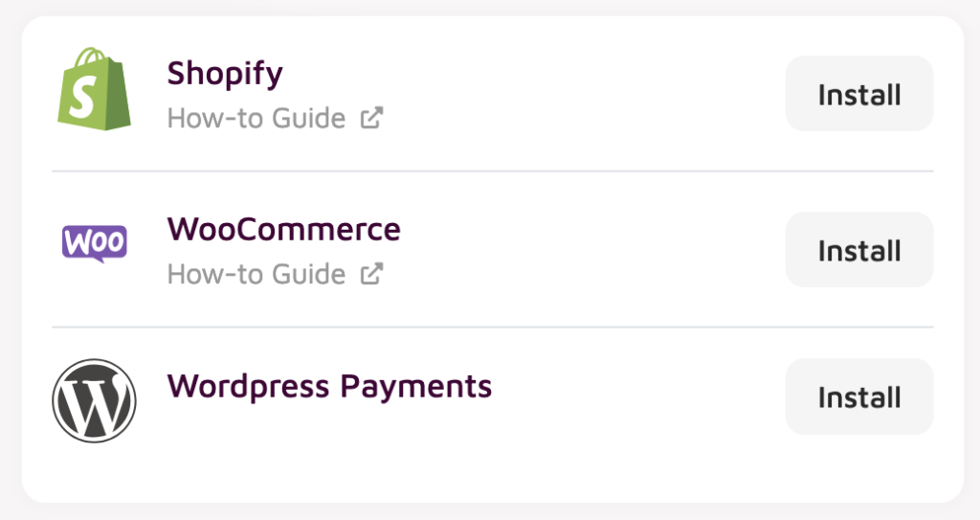Install the Wordpress Payments integration
980x520 pixels.
[x=859, y=396]
